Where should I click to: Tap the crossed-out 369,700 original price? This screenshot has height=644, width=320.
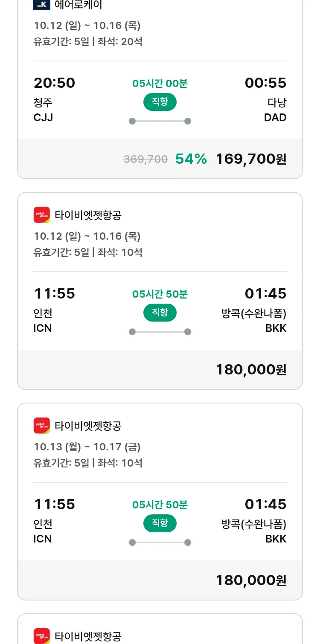[x=145, y=160]
